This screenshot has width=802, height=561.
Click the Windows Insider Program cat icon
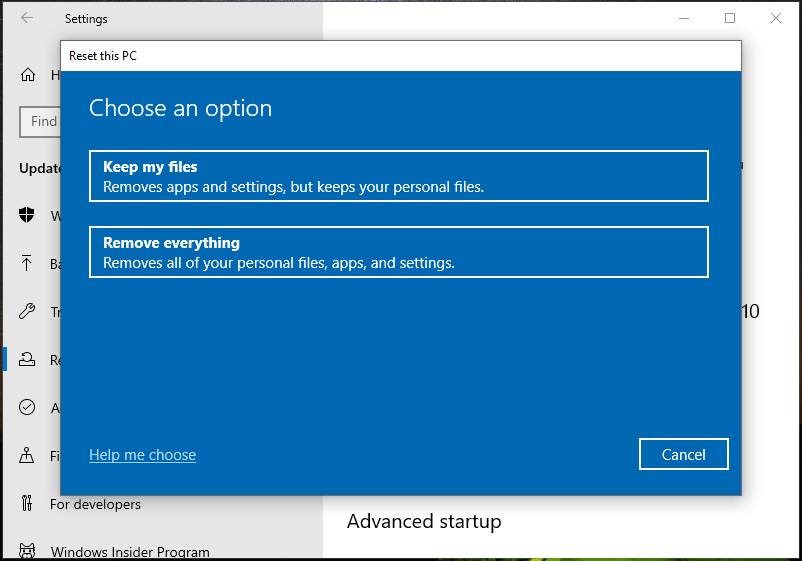point(27,551)
